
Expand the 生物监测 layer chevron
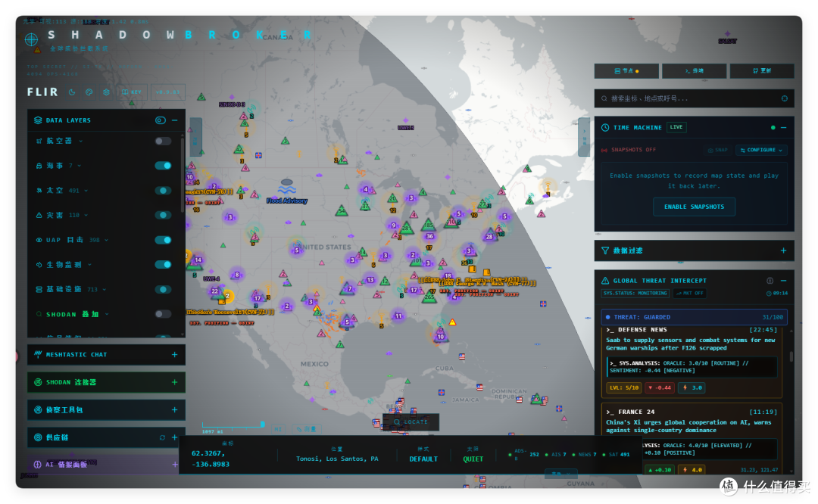(89, 265)
